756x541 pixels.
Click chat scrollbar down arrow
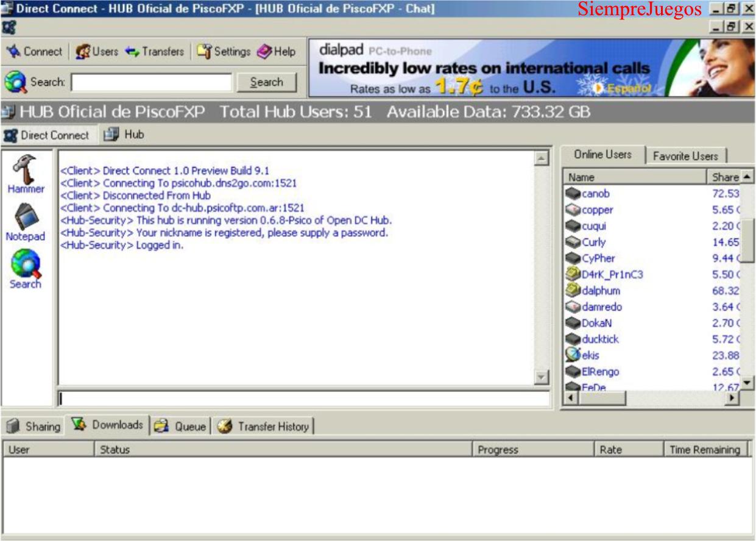[x=541, y=378]
